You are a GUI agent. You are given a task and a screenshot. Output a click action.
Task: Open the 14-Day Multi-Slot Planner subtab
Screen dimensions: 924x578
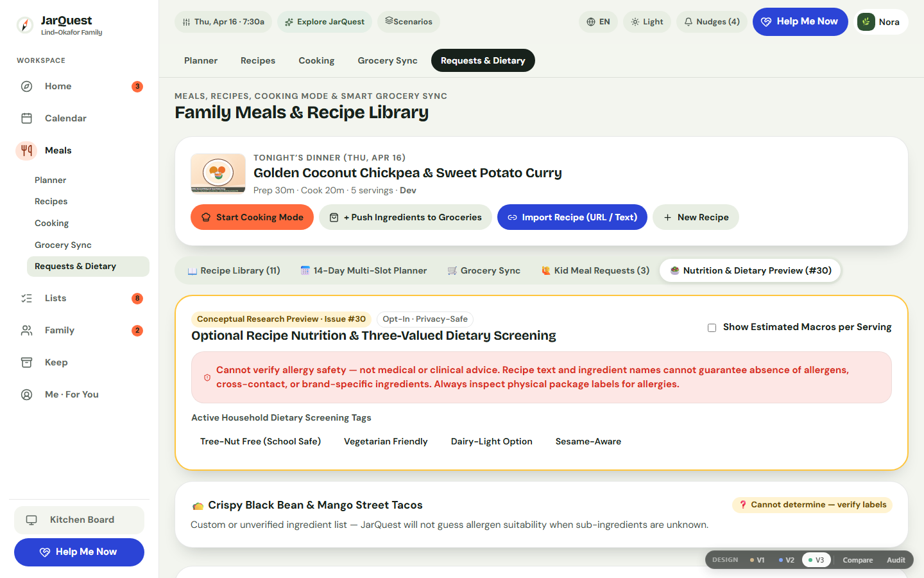364,270
